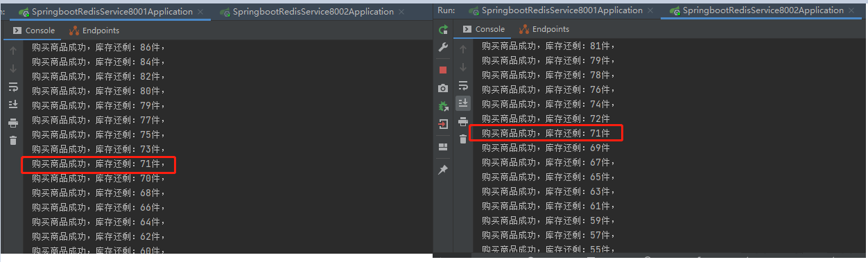Click the log line ending with 61件
The width and height of the screenshot is (868, 262).
coord(548,206)
